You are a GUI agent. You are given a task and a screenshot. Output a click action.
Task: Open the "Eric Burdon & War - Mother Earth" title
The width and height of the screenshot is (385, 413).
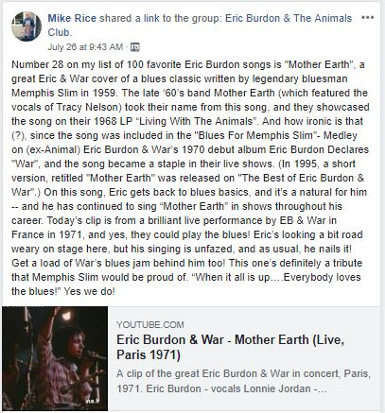(x=230, y=340)
